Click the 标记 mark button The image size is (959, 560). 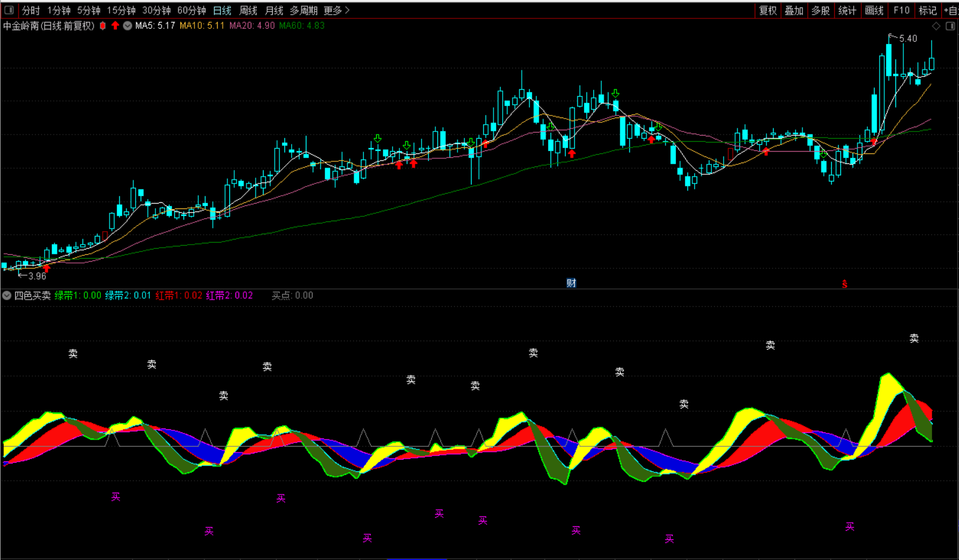(x=928, y=10)
